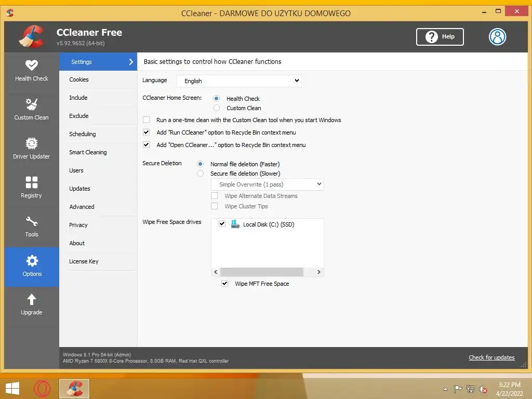532x399 pixels.
Task: Open the Health Check section
Action: 32,71
